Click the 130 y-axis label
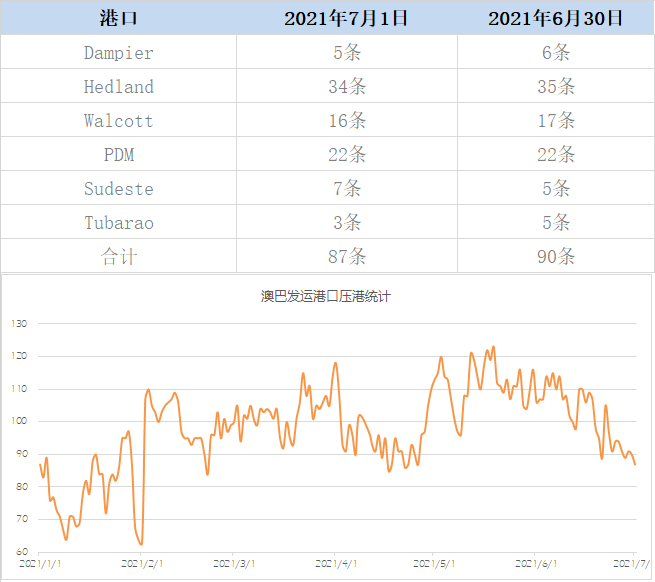 pos(19,324)
